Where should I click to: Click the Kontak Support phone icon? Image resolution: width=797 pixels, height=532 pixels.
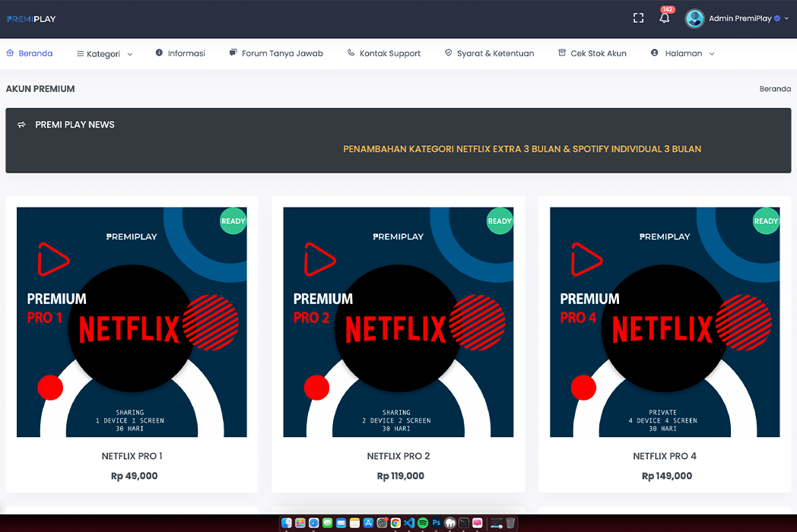[351, 53]
